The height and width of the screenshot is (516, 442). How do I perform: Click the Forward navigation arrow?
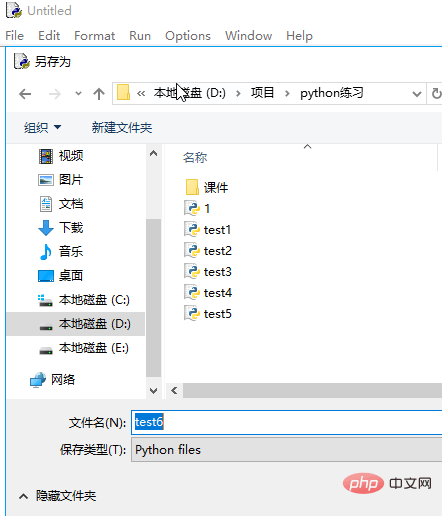click(x=54, y=94)
